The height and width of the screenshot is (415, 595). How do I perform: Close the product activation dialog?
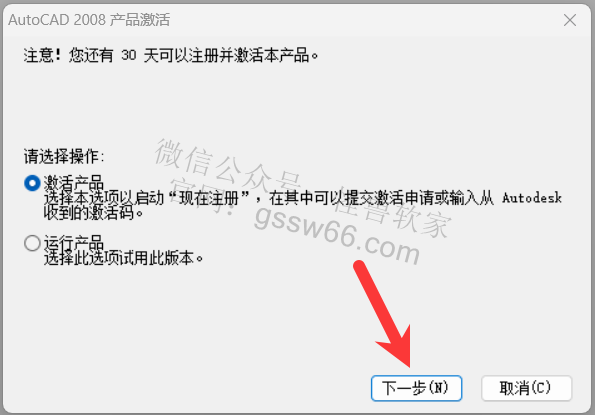click(570, 20)
